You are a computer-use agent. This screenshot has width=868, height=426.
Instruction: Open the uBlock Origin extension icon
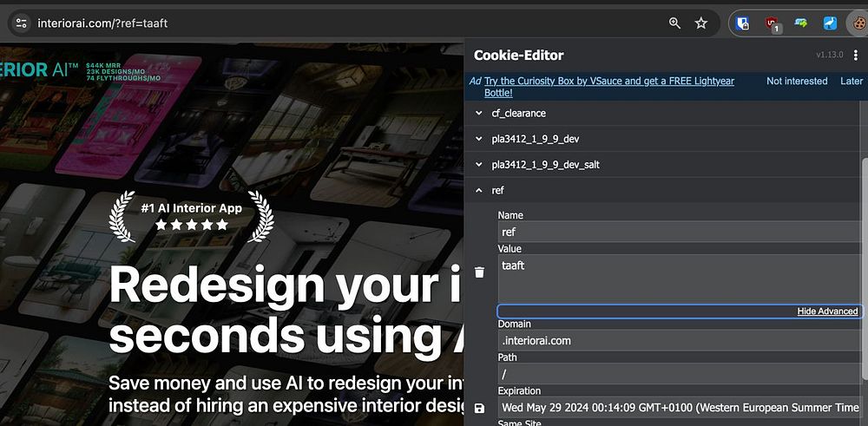[772, 23]
